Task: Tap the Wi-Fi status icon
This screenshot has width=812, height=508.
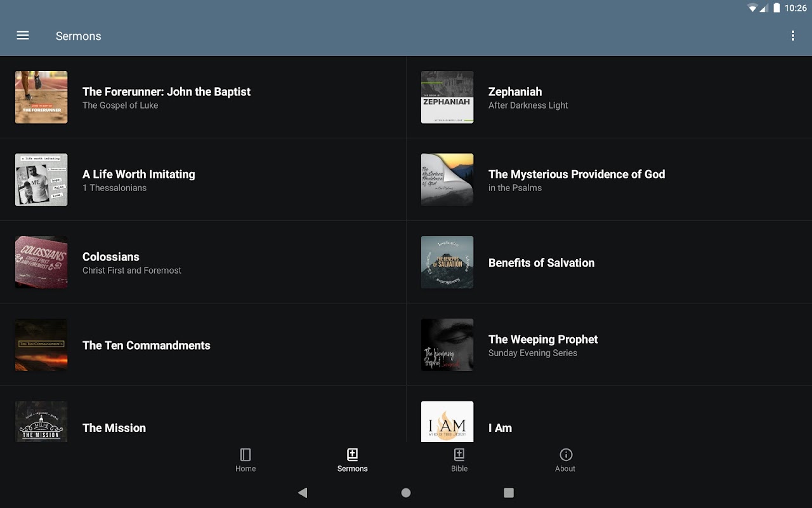Action: pyautogui.click(x=752, y=8)
